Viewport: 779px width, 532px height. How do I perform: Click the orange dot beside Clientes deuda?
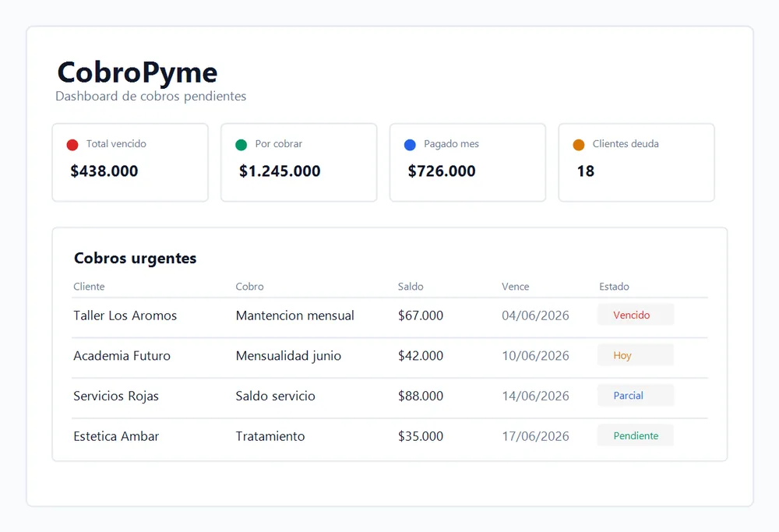tap(579, 145)
